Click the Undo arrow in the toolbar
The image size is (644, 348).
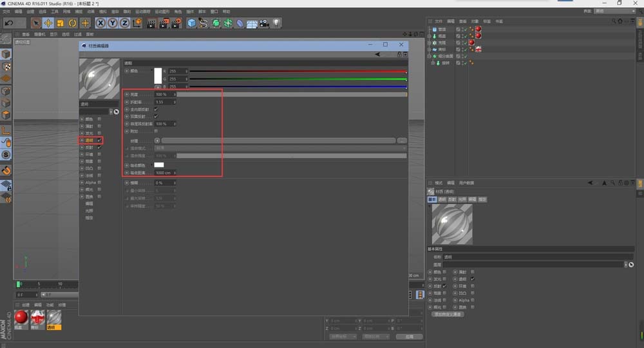pyautogui.click(x=9, y=23)
